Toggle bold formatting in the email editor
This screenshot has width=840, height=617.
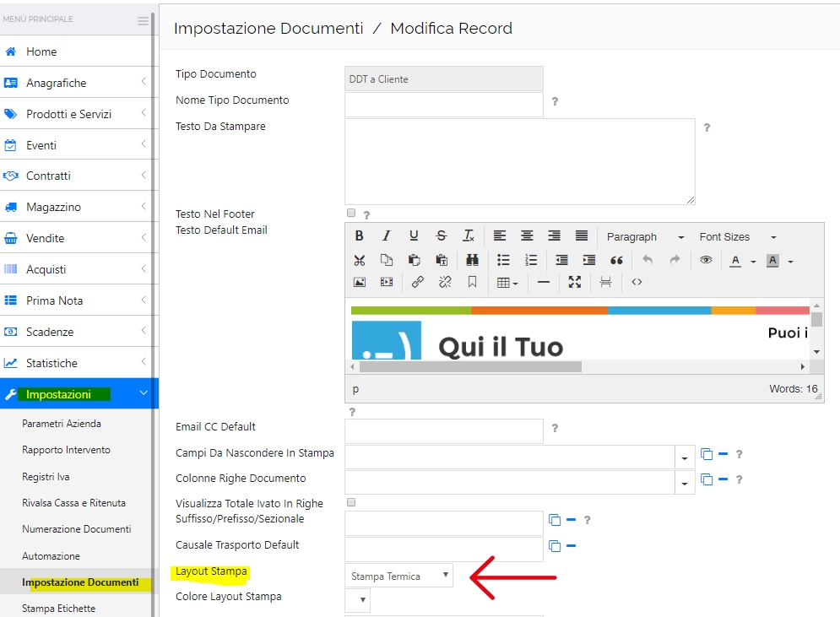tap(359, 235)
